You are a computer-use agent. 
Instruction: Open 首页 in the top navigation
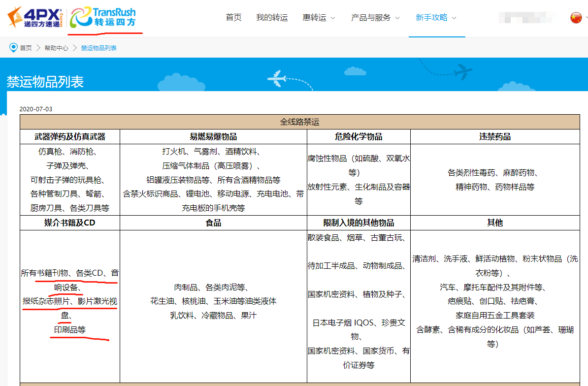(x=233, y=18)
